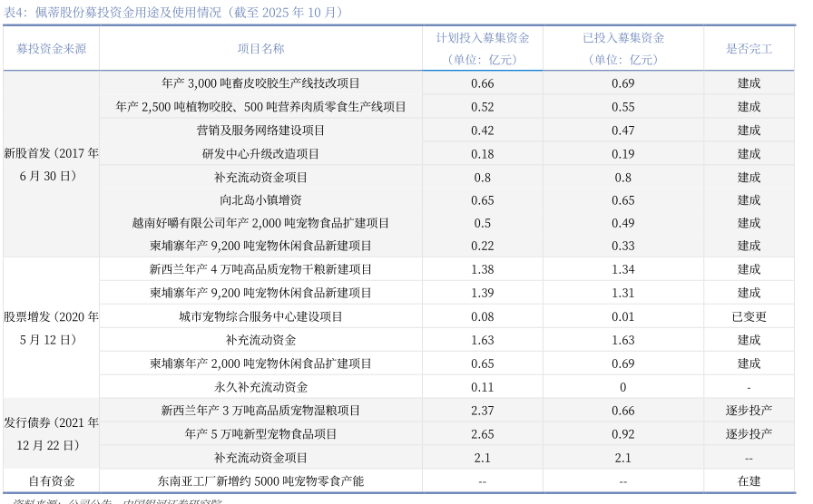Select the 募投资金来源 column header
813x504 pixels.
(x=51, y=49)
